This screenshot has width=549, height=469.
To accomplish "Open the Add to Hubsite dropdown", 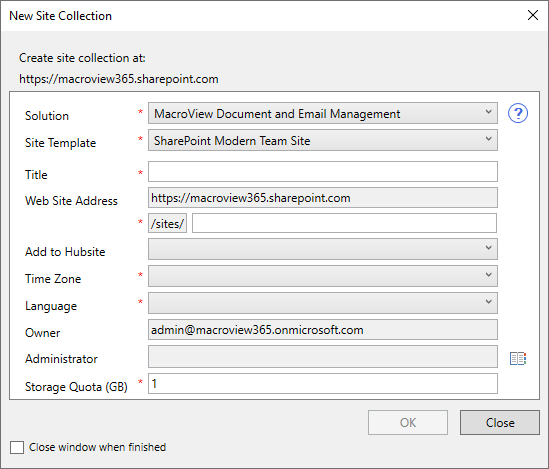I will [x=322, y=249].
